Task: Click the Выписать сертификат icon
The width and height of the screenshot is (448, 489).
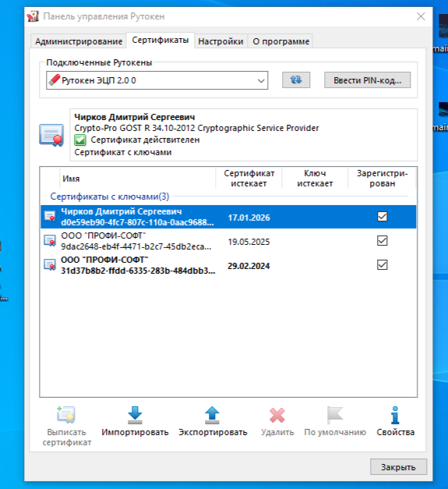Action: pyautogui.click(x=66, y=414)
